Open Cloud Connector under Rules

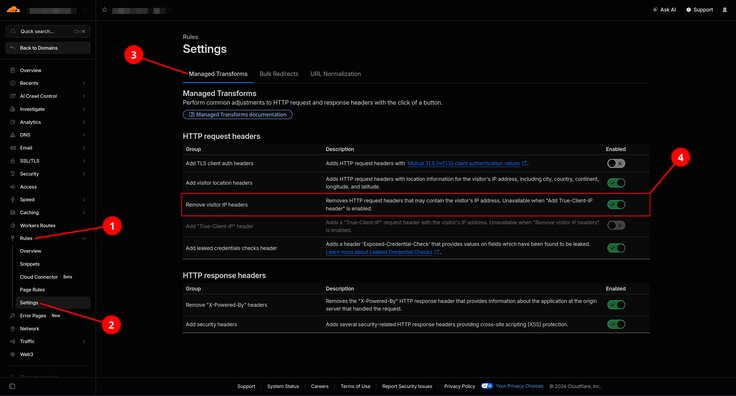[39, 277]
